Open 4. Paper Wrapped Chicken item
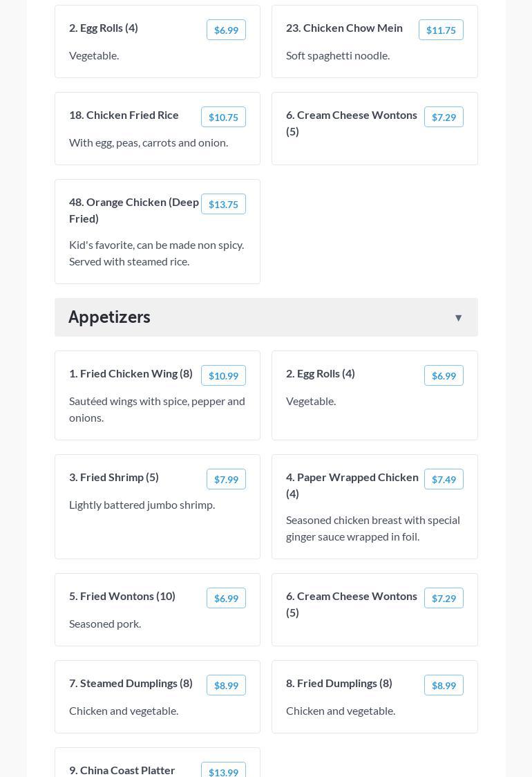Viewport: 532px width, 777px height. [x=352, y=485]
